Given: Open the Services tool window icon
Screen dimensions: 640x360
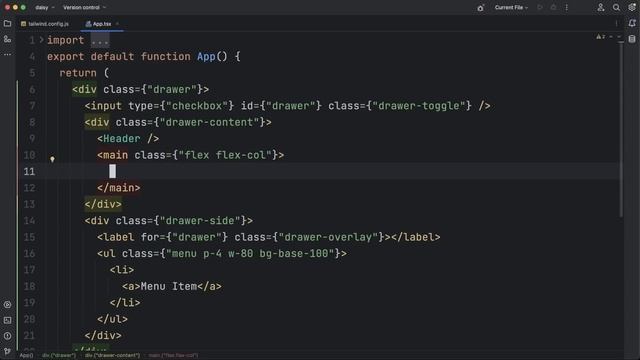Looking at the screenshot, I should [7, 304].
